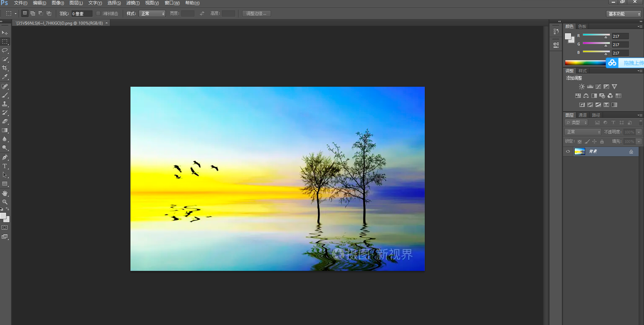Select the Gradient tool
The width and height of the screenshot is (644, 325).
pos(5,130)
